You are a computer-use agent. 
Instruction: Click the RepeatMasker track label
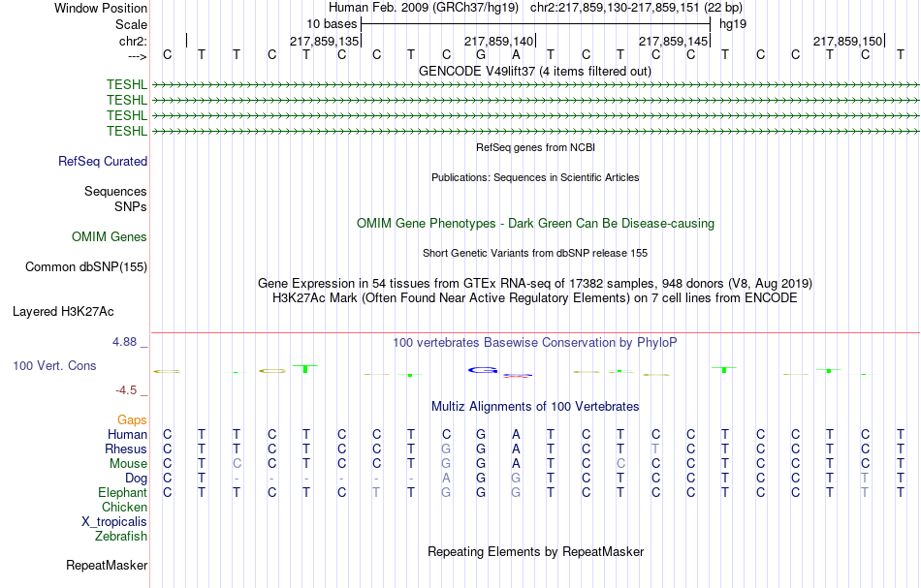tap(107, 565)
